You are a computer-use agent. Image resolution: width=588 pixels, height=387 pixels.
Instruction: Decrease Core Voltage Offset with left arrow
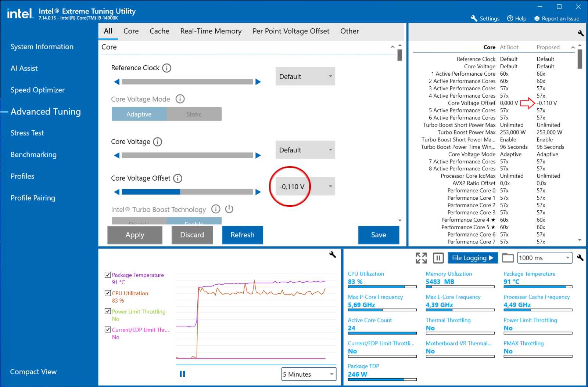pos(117,192)
